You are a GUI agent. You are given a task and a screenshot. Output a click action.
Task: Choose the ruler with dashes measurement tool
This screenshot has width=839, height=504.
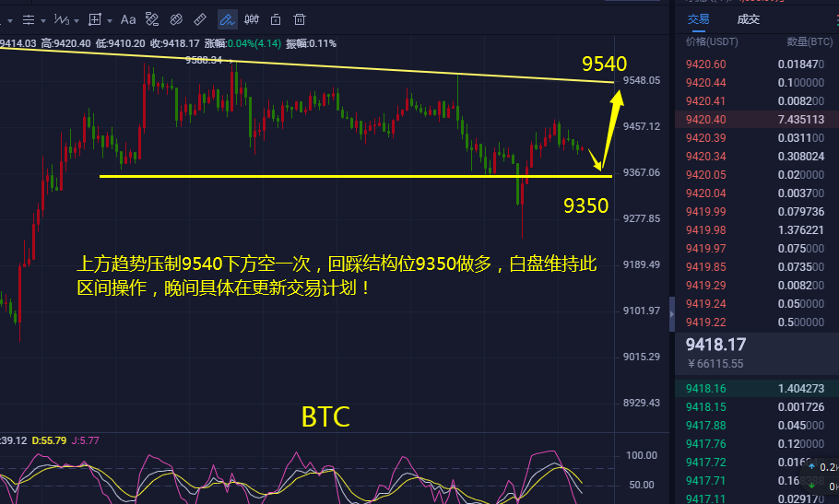152,19
